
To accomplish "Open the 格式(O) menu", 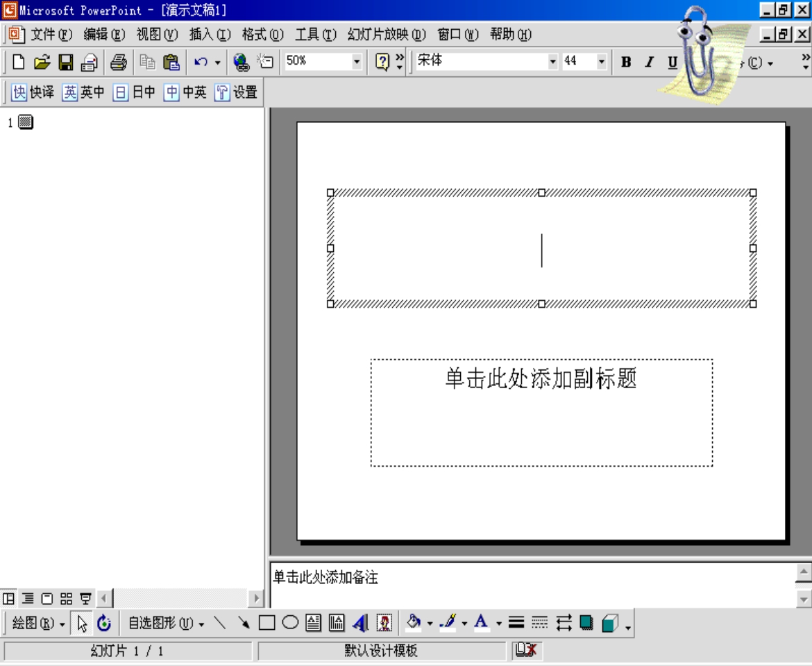I will (262, 35).
